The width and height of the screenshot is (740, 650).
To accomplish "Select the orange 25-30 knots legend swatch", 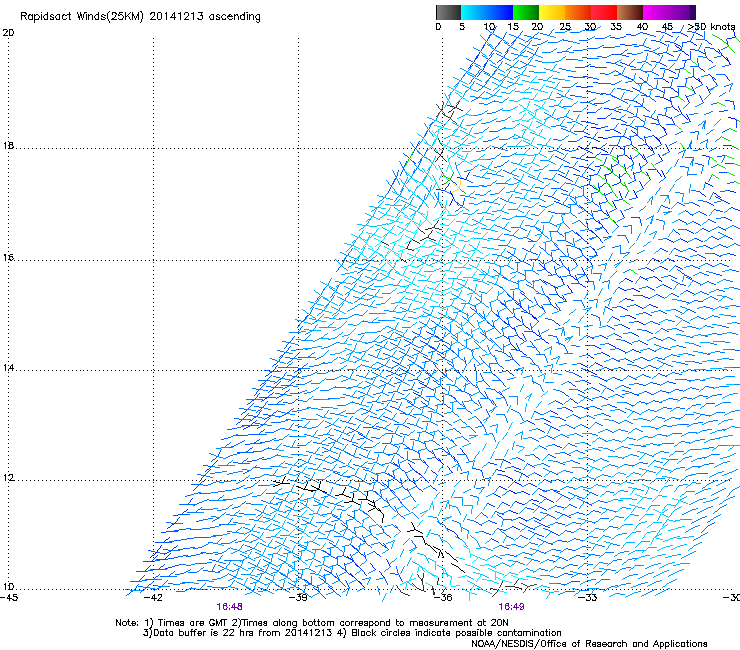I will click(x=578, y=12).
